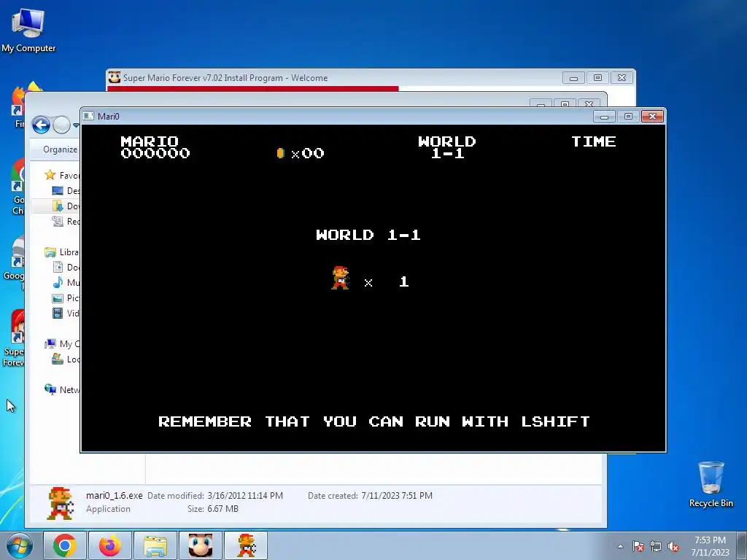Open Action Center flag icon in tray
Screen dimensions: 747x560
point(638,546)
